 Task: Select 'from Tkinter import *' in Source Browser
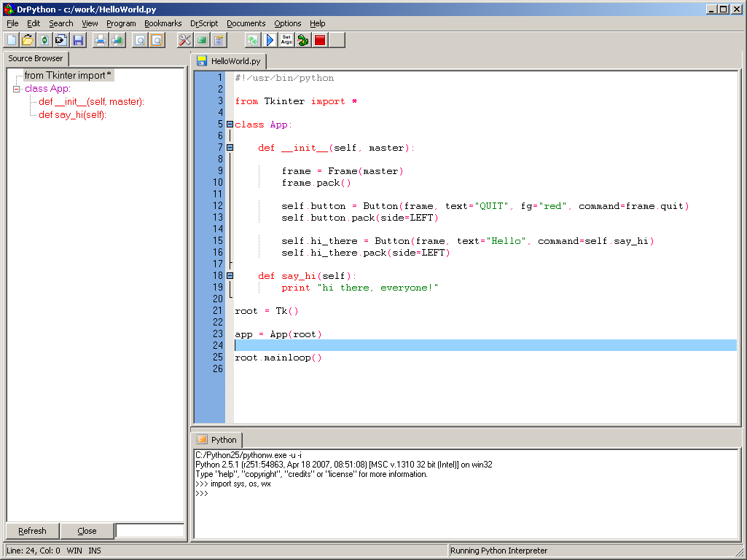pos(68,75)
